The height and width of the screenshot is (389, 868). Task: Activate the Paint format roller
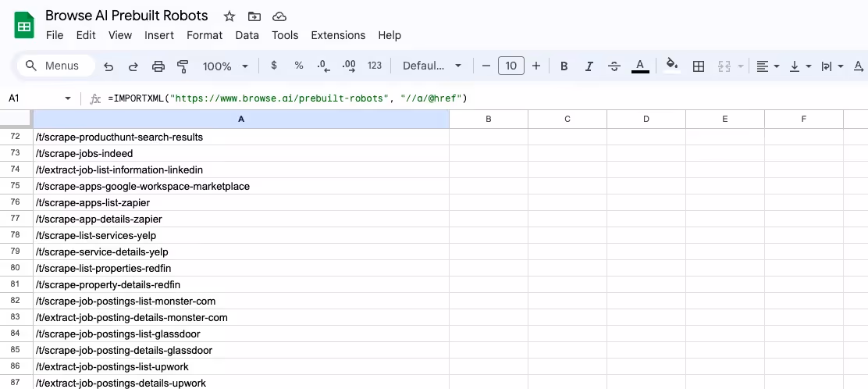pyautogui.click(x=183, y=66)
